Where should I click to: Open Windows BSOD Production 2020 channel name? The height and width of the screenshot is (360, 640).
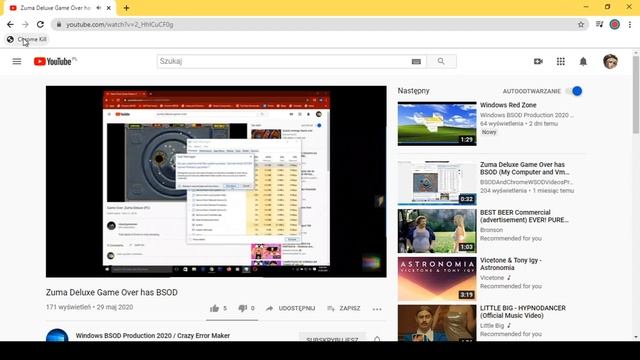[153, 336]
